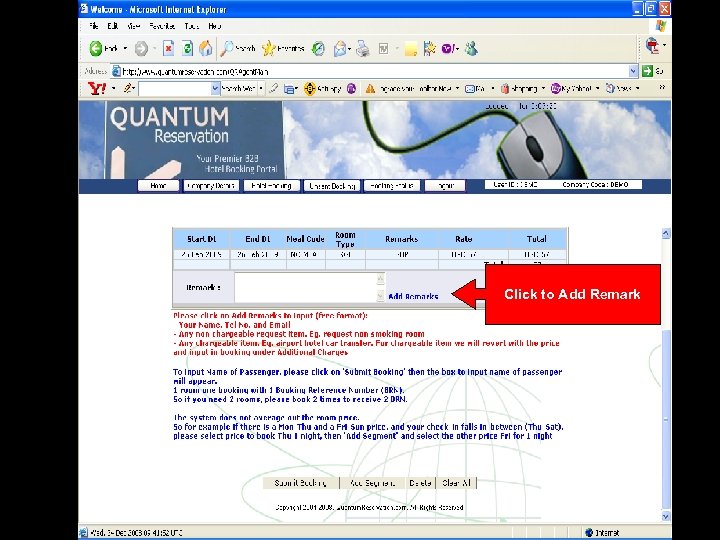Screen dimensions: 720x540
Task: Open the Help menu
Action: [214, 26]
